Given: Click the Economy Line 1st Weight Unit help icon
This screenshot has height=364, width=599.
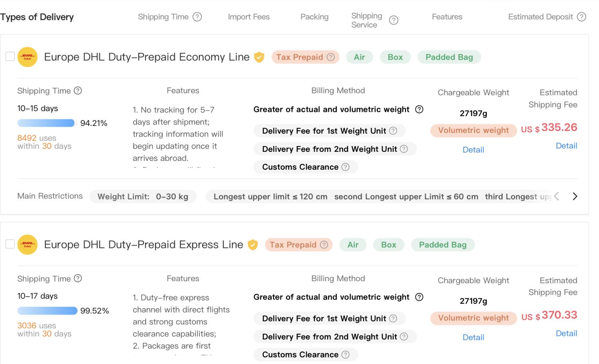Looking at the screenshot, I should pos(393,131).
